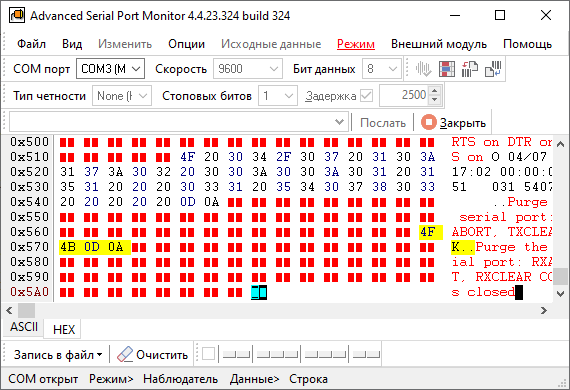Open the Опции menu
The image size is (570, 390).
pos(186,44)
